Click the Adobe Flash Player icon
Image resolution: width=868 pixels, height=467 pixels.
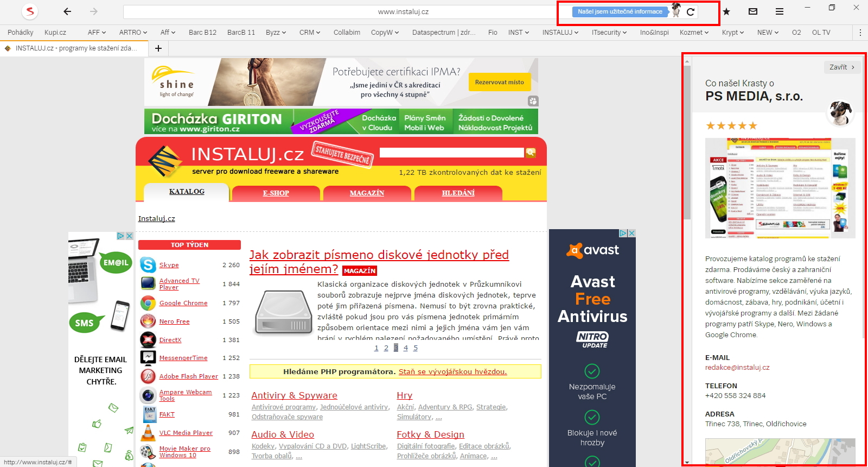pos(148,376)
